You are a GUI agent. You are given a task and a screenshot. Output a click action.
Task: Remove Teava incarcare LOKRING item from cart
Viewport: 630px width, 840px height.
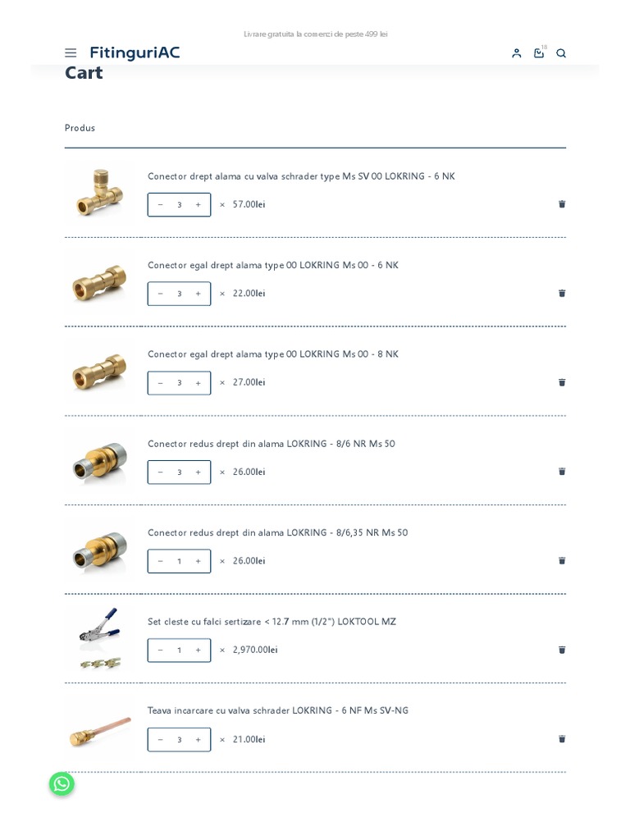(562, 739)
